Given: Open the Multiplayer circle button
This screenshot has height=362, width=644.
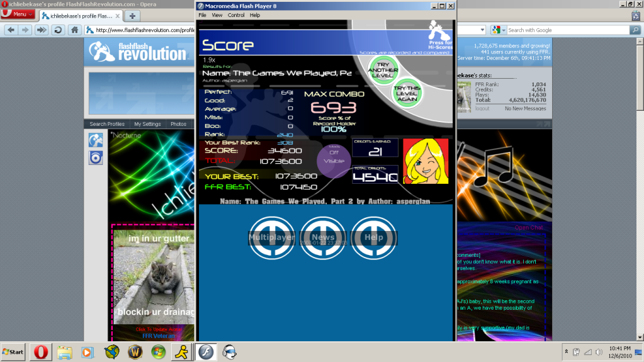Looking at the screenshot, I should (271, 237).
